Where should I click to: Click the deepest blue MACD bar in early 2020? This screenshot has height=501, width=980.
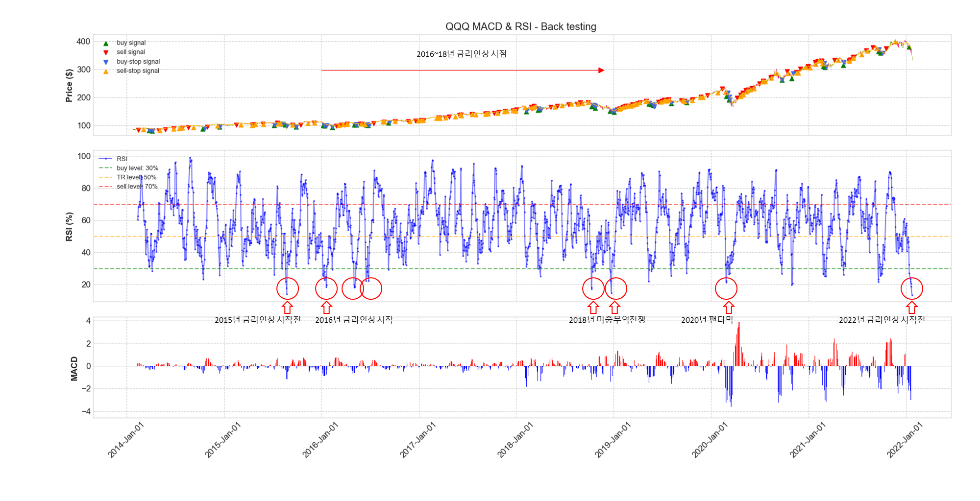pyautogui.click(x=731, y=386)
